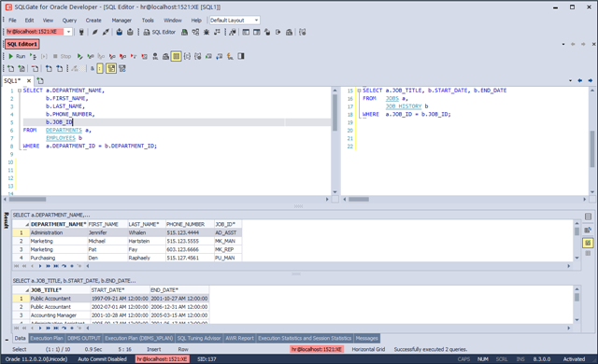Click the sort indicator on the JOB_TITLE header
The height and width of the screenshot is (364, 598).
(27, 290)
